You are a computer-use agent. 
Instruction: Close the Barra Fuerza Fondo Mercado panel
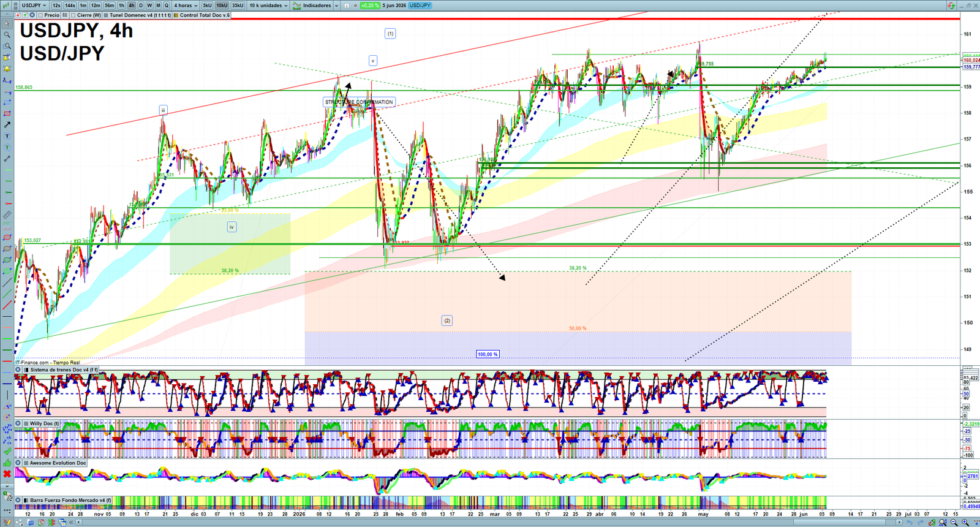click(18, 500)
